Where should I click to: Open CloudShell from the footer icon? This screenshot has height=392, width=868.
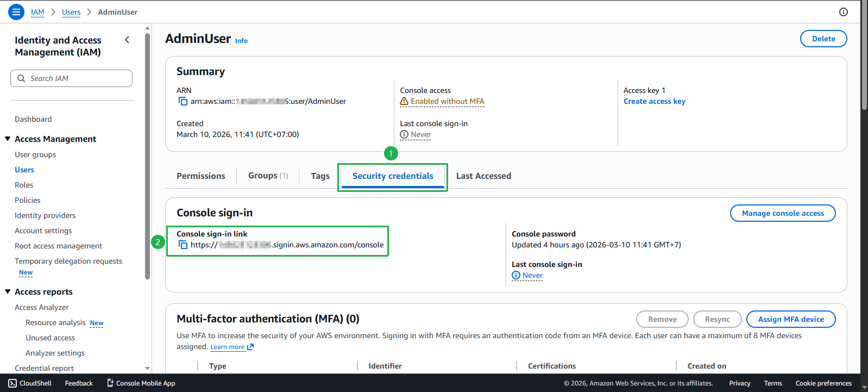(12, 383)
